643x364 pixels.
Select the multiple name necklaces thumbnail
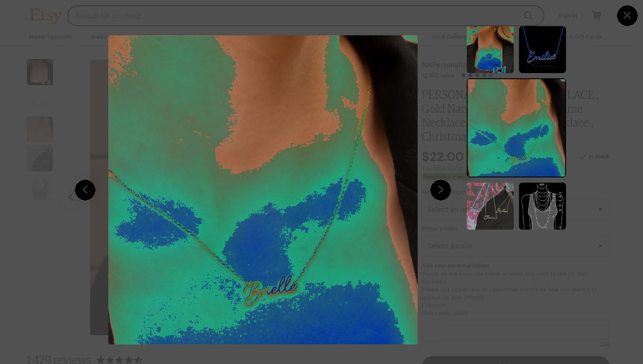490,206
